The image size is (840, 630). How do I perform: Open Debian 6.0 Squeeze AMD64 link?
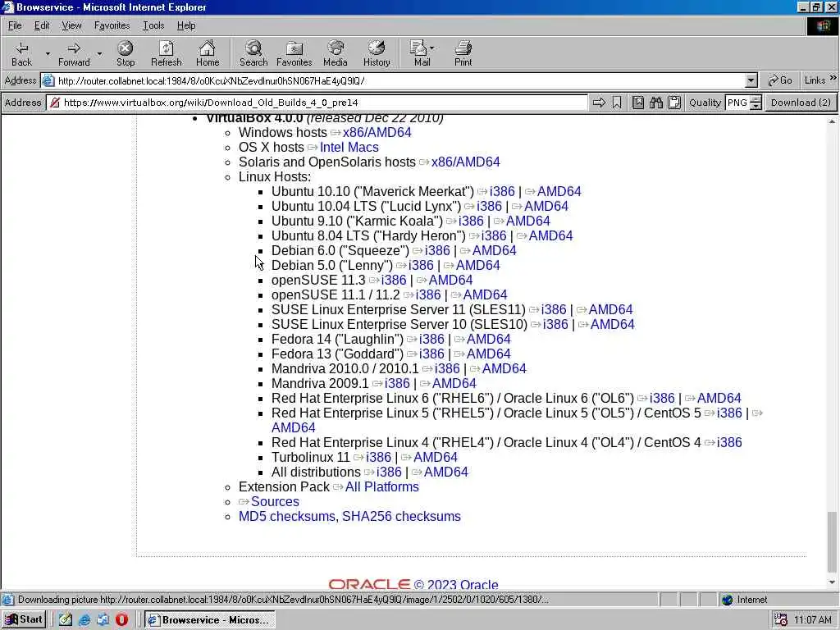pos(495,250)
